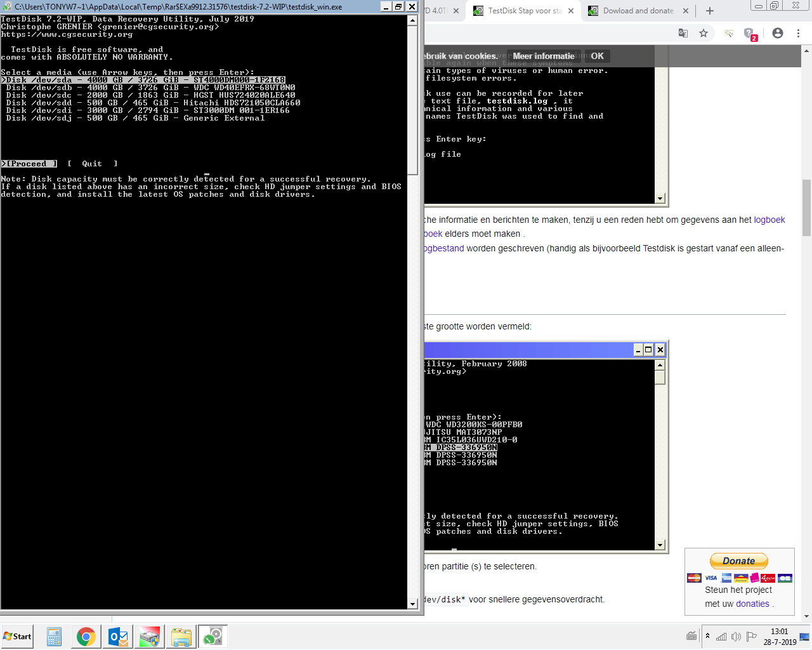Select Disk /dev/sdc HGST HUS724020ALE640 entry
The width and height of the screenshot is (812, 650).
[151, 95]
